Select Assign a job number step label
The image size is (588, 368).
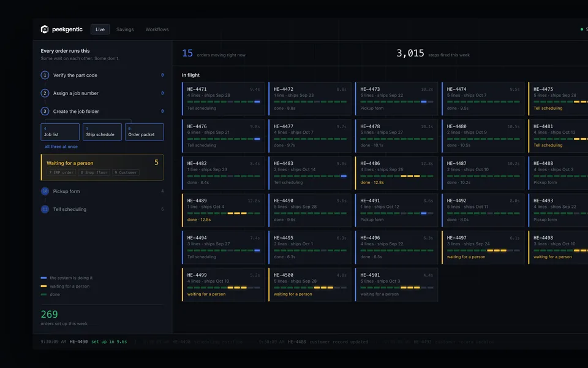point(76,93)
